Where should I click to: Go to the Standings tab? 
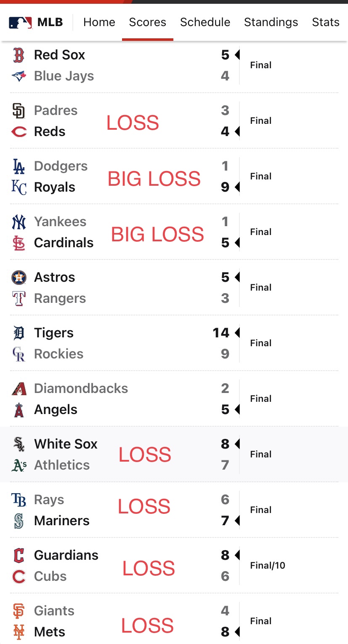tap(271, 22)
